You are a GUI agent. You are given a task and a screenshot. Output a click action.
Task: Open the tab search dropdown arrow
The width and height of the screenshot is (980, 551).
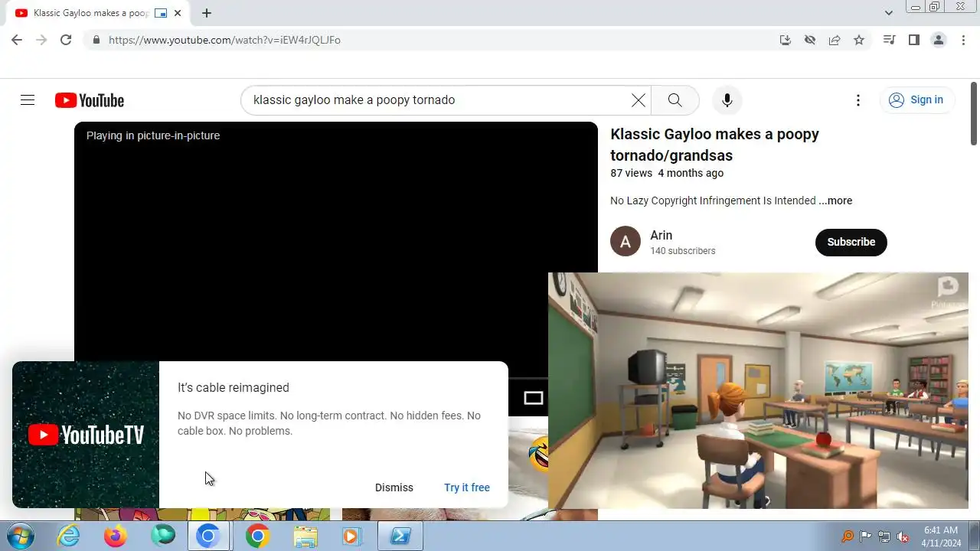(889, 13)
